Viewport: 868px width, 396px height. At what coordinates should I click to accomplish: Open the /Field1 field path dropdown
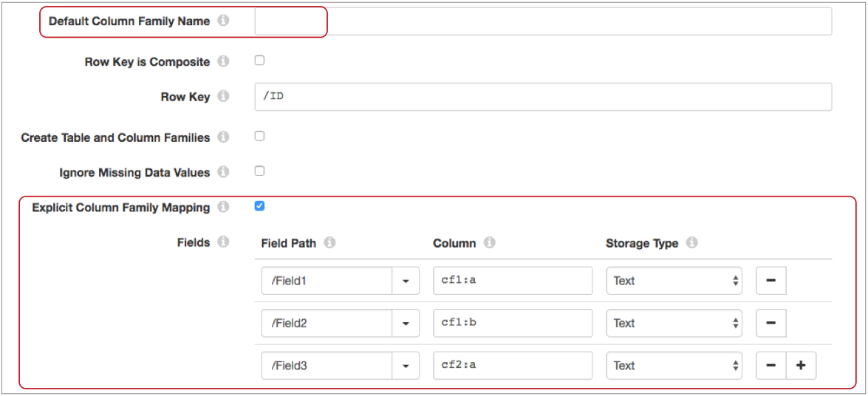pos(406,281)
